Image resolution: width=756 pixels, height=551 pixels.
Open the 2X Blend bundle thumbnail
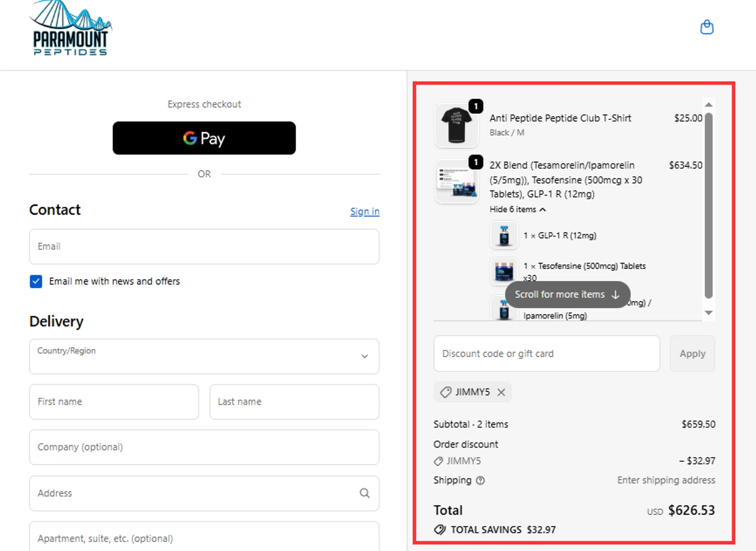tap(457, 181)
